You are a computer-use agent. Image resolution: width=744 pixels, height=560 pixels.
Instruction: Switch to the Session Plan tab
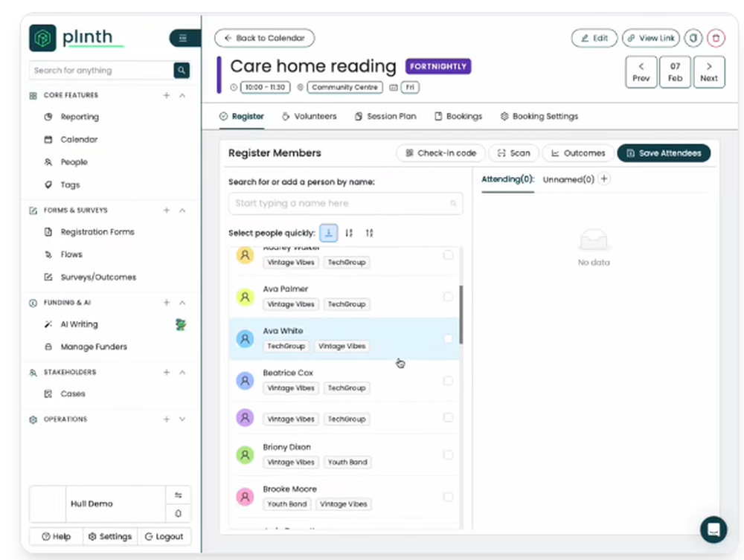tap(385, 116)
